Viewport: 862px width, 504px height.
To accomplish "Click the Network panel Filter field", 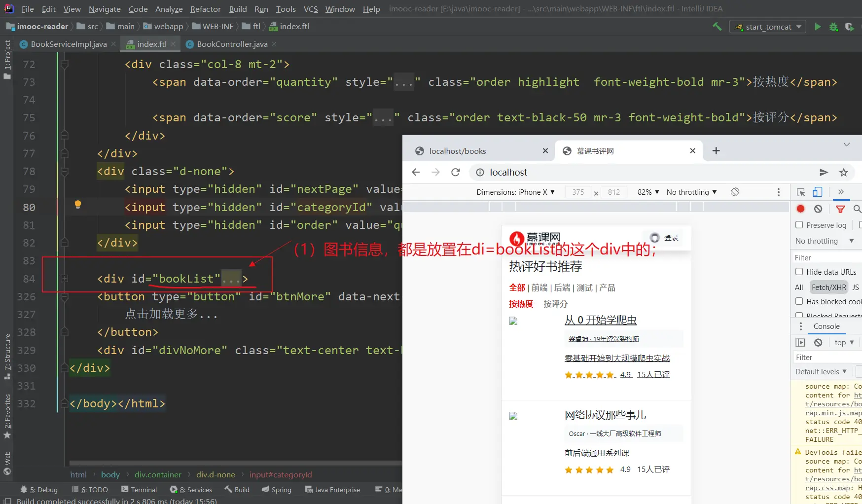I will coord(827,258).
